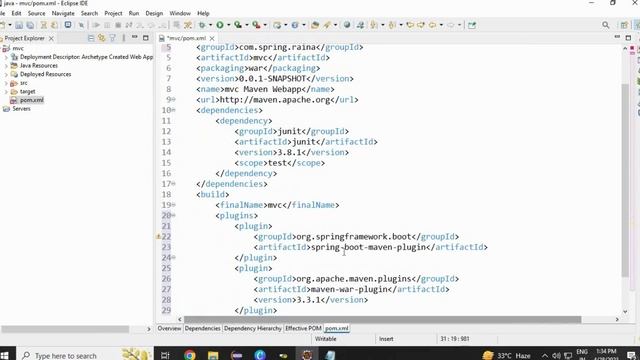Expand the Java Resources tree node
This screenshot has width=640, height=360.
tap(6, 66)
